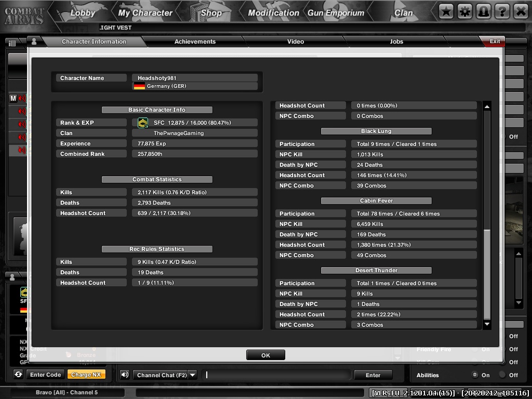
Task: Click the 6,459 Kills value
Action: coord(370,224)
